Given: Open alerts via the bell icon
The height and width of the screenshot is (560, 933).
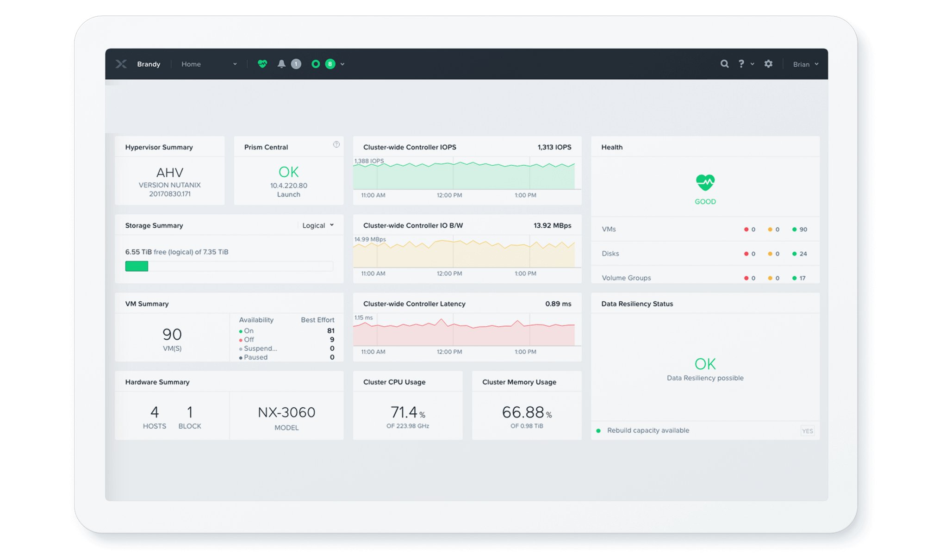Looking at the screenshot, I should click(281, 64).
